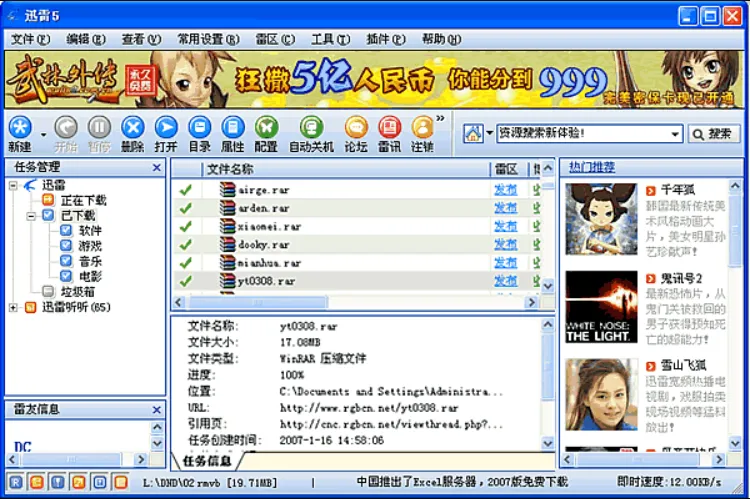Click file list vertical scrollbar down arrow
750x499 pixels.
[x=548, y=286]
